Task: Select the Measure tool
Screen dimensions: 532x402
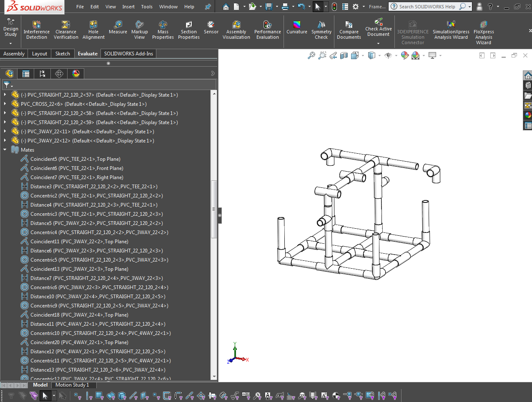Action: [x=118, y=27]
